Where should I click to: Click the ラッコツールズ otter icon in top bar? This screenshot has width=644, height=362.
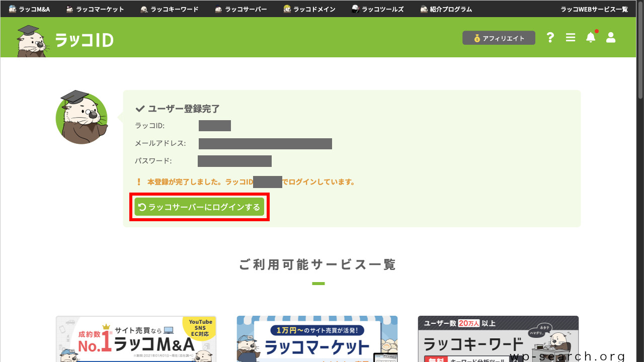pos(356,9)
